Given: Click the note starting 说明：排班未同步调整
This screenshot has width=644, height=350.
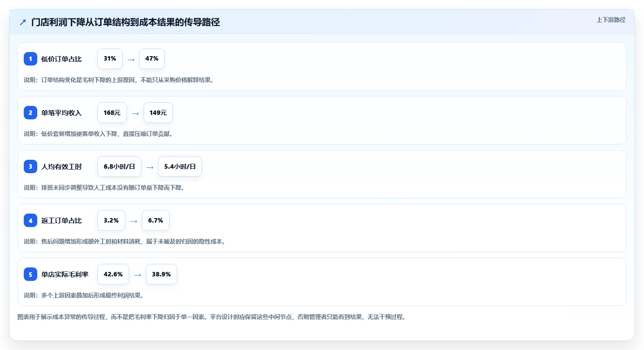Looking at the screenshot, I should (104, 188).
